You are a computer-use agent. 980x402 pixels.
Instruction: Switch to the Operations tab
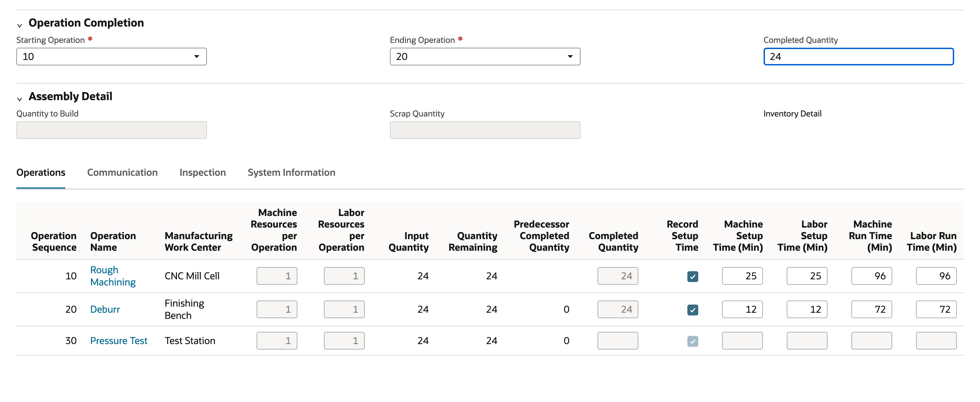click(41, 173)
